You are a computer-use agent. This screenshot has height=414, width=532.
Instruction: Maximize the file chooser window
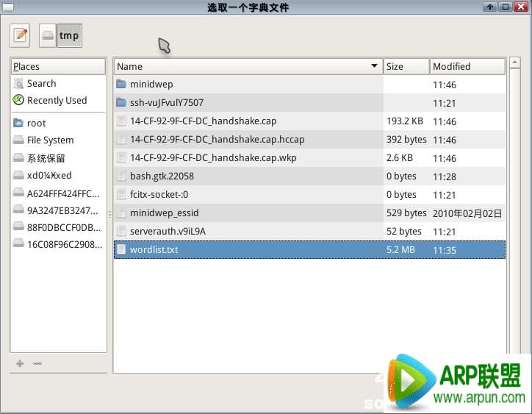pyautogui.click(x=506, y=7)
